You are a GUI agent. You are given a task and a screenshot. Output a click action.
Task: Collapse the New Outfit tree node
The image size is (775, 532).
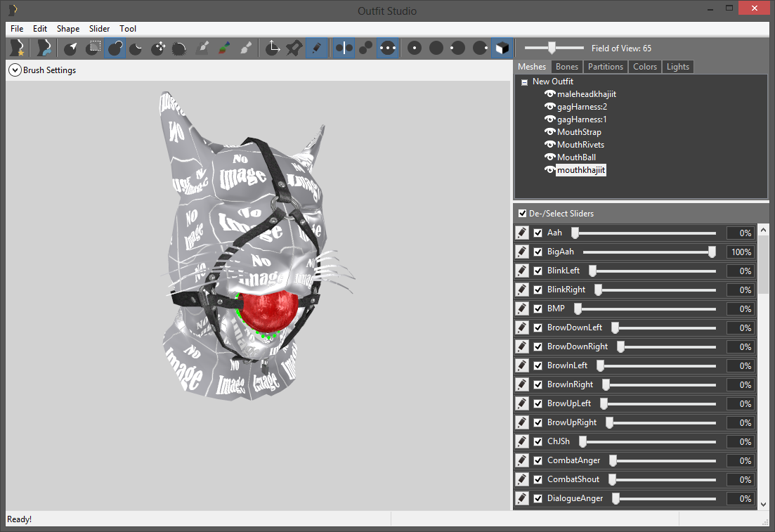(524, 82)
